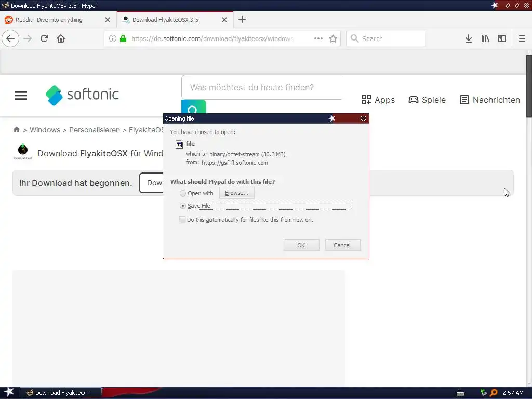Screen dimensions: 532x399
Task: Follow the Personalisieren breadcrumb link
Action: (95, 130)
